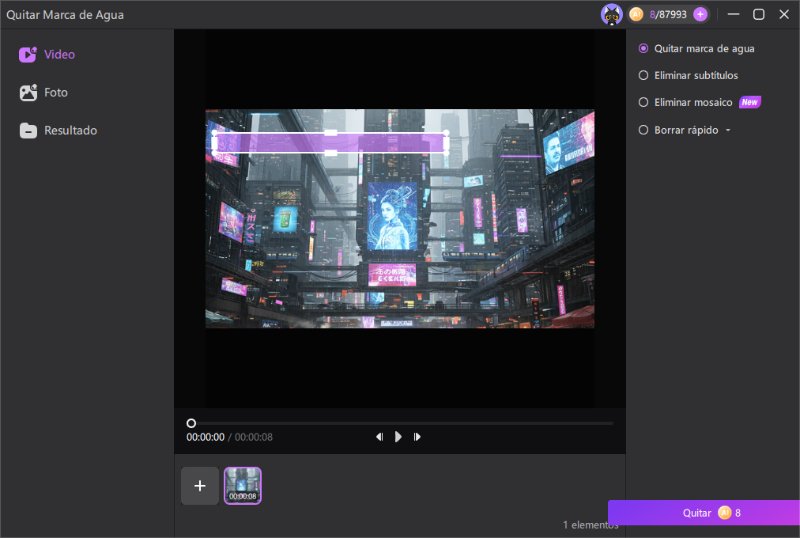Add a new video with plus button
Image resolution: width=800 pixels, height=538 pixels.
[200, 486]
